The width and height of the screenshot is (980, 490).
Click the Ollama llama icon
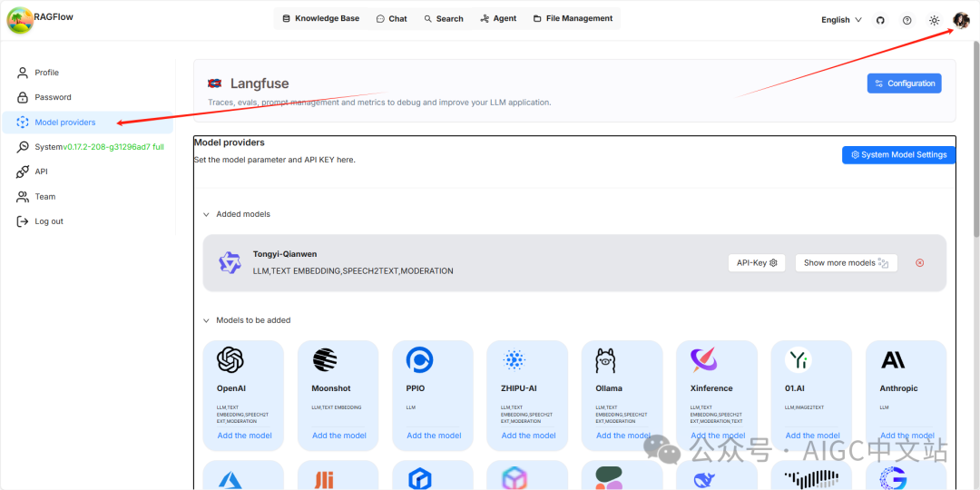pyautogui.click(x=606, y=360)
